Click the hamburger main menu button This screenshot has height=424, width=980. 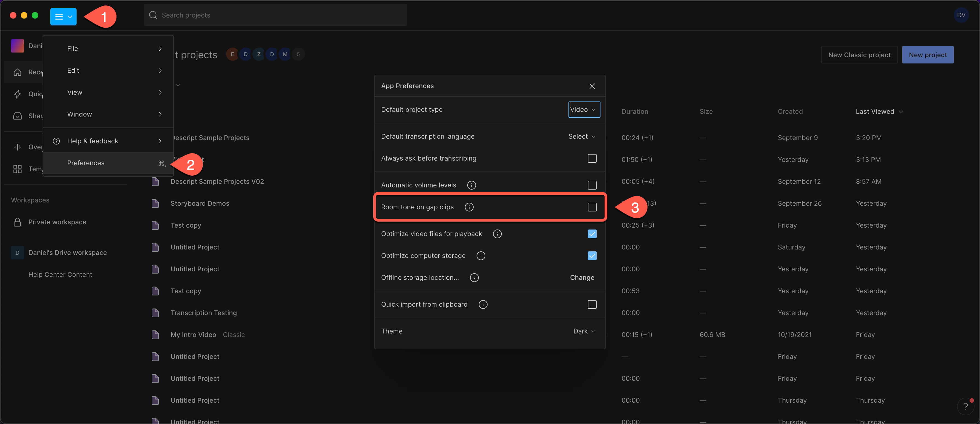[63, 16]
